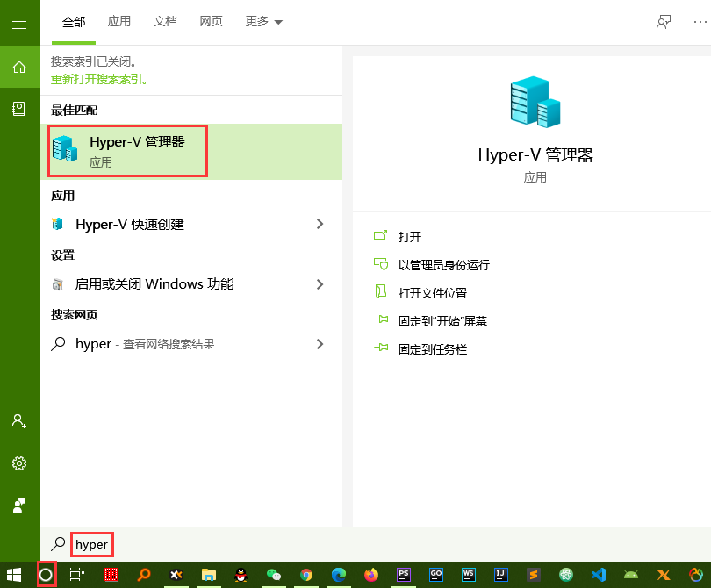Click the home icon in search sidebar
Image resolution: width=711 pixels, height=588 pixels.
click(19, 67)
